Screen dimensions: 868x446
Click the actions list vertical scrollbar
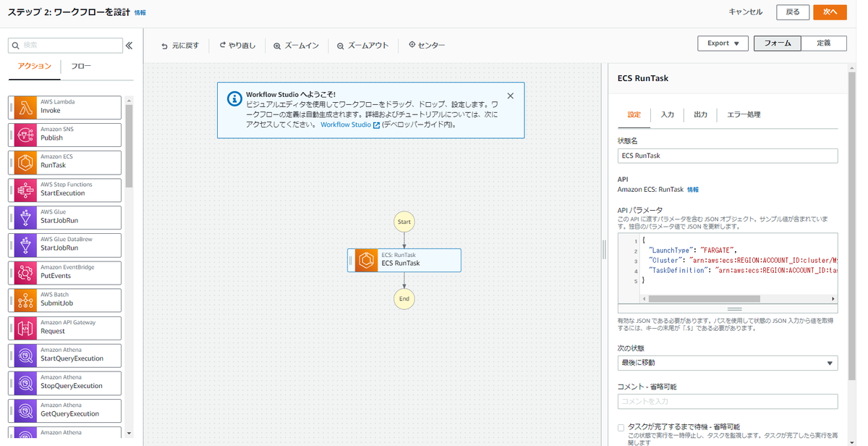[129, 146]
